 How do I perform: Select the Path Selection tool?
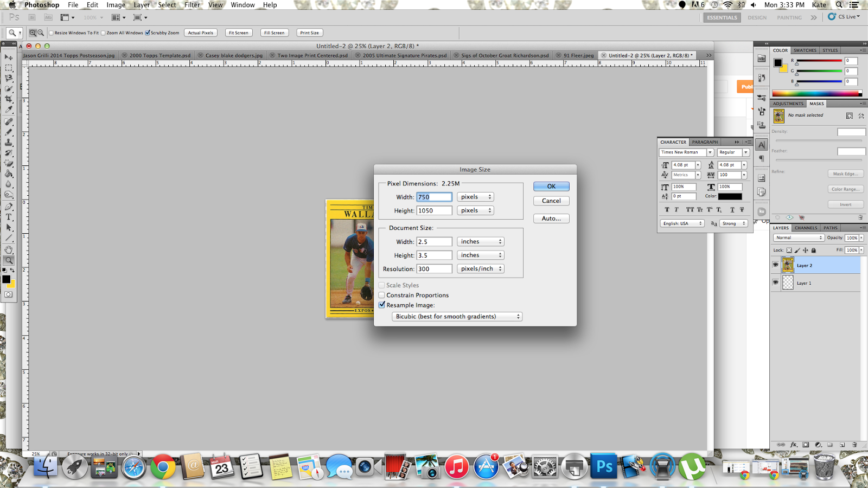9,228
